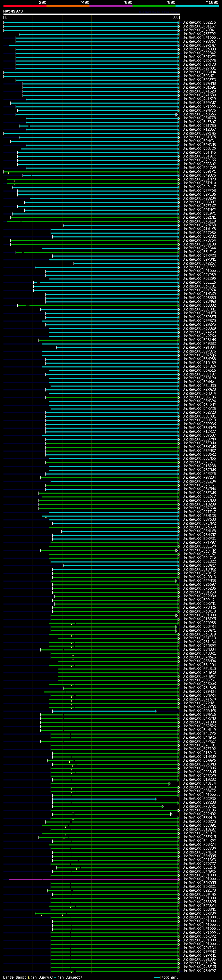The height and width of the screenshot is (980, 222).
Task: Open hit UniRef100_B9RIA7
Action: click(x=199, y=45)
